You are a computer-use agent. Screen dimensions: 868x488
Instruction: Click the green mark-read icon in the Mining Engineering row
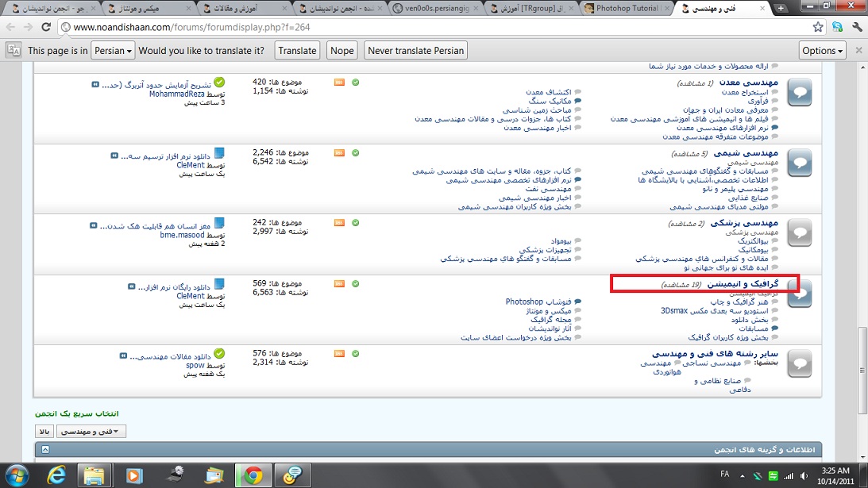pos(356,83)
